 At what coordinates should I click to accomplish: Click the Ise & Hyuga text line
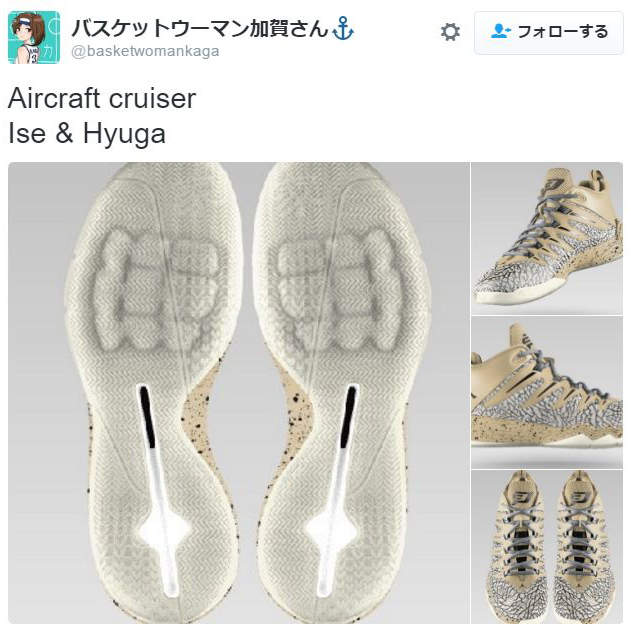pos(87,133)
